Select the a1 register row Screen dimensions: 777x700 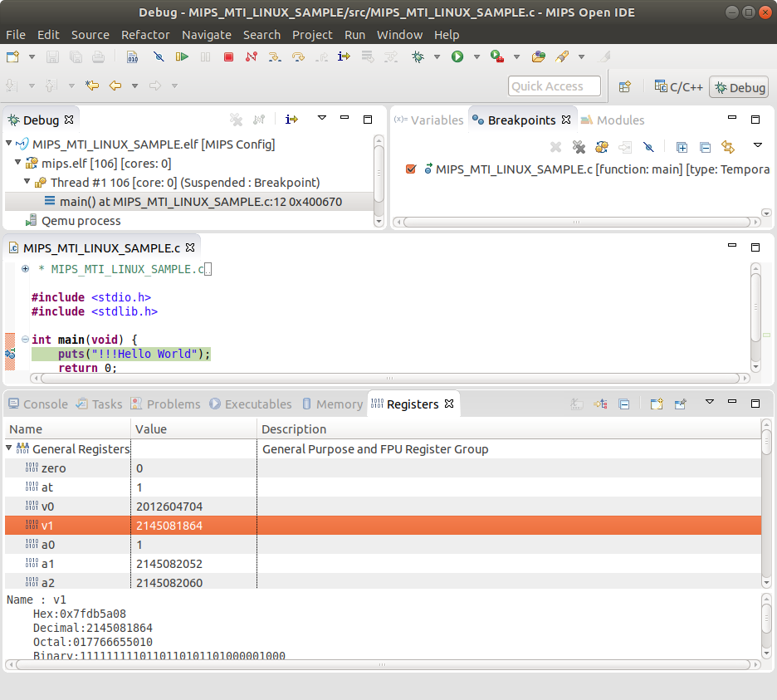pyautogui.click(x=383, y=564)
